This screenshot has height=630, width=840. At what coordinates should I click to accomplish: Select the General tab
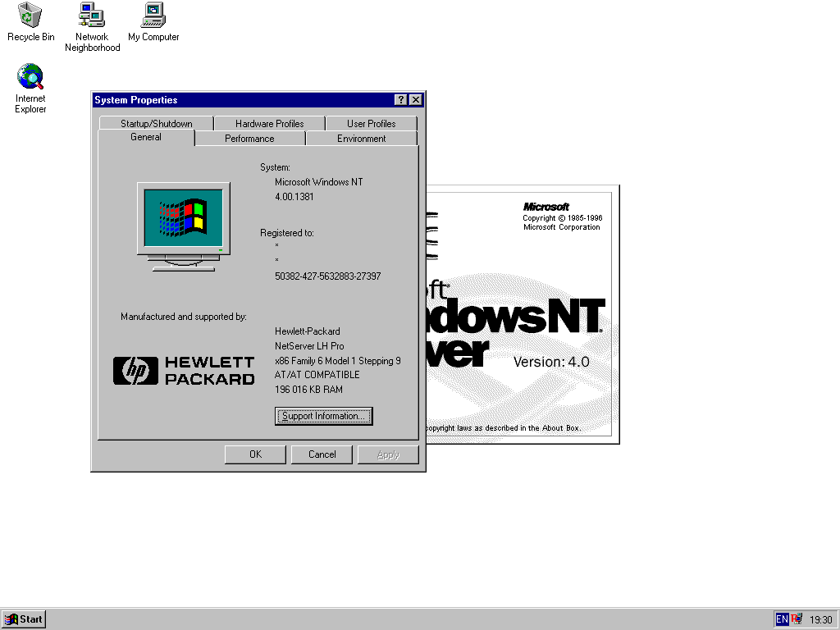(146, 137)
